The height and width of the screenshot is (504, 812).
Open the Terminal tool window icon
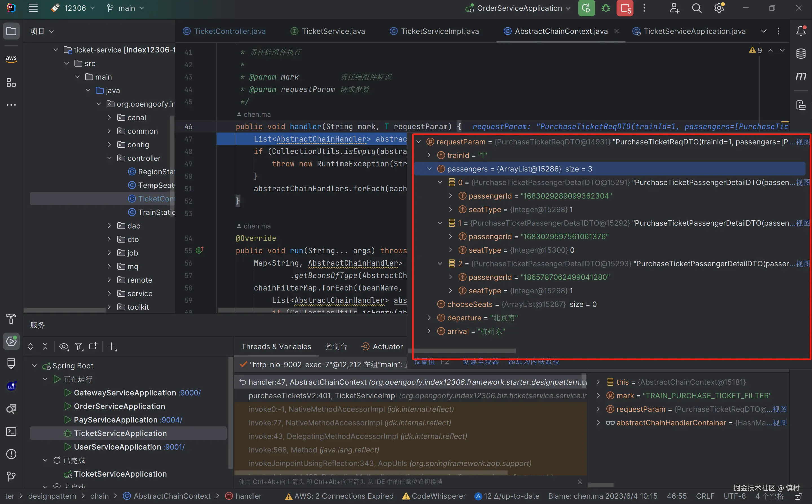coord(11,432)
